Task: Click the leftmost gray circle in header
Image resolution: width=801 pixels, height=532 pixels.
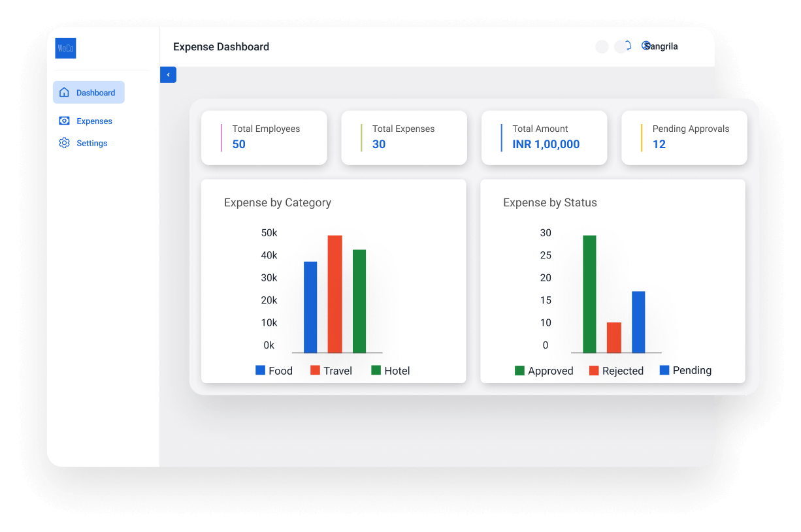Action: coord(602,47)
